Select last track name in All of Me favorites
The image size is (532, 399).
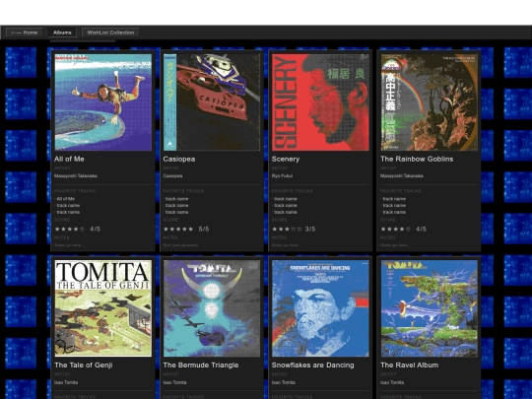(x=68, y=212)
